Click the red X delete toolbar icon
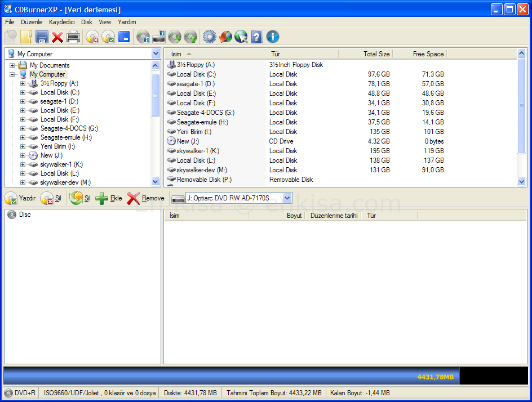Viewport: 532px width, 402px height. [x=57, y=37]
